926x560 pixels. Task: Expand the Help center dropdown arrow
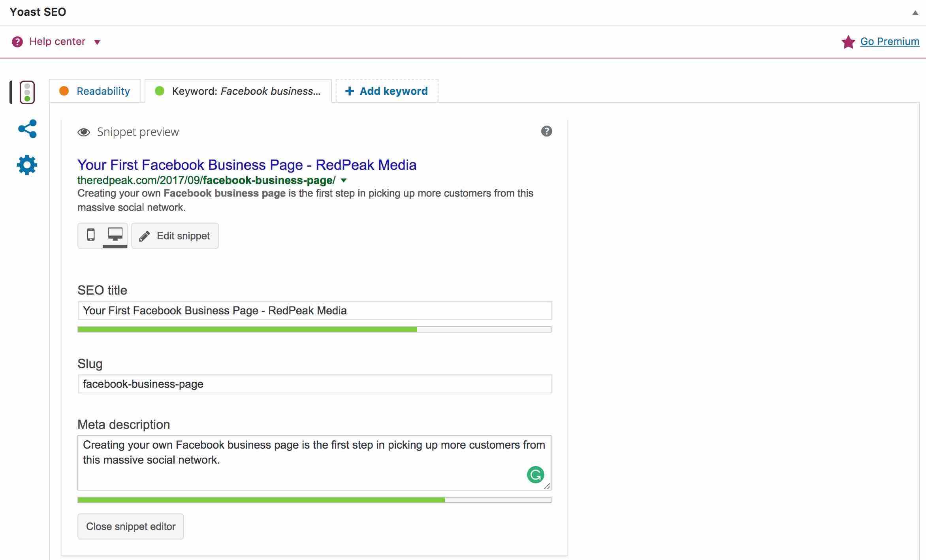(x=97, y=42)
